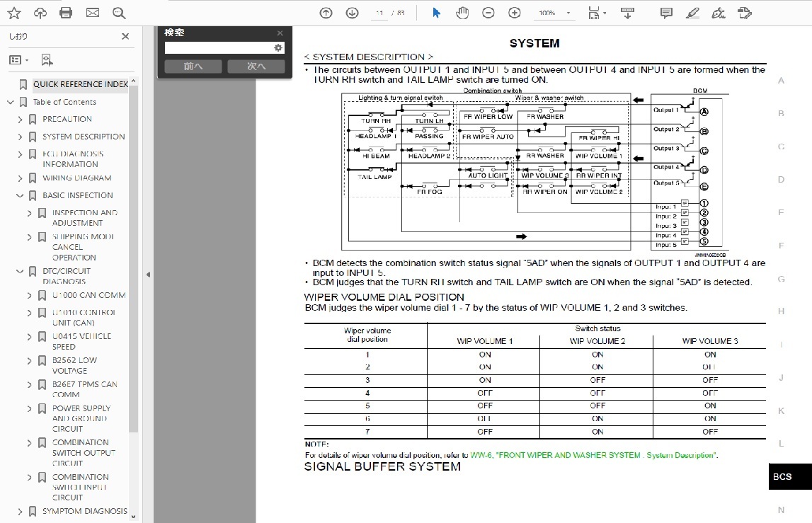Expand the PRECAUTION bookmark
The width and height of the screenshot is (812, 523).
tap(20, 120)
